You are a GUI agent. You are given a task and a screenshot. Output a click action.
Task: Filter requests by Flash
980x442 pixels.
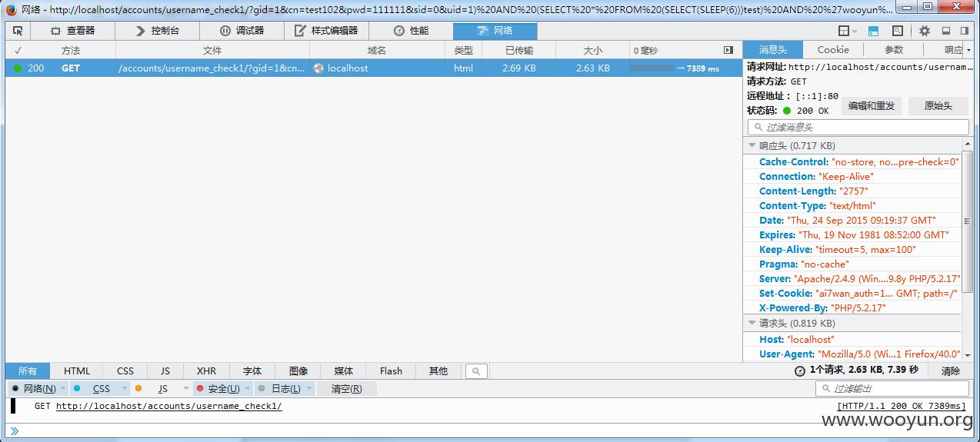click(391, 371)
